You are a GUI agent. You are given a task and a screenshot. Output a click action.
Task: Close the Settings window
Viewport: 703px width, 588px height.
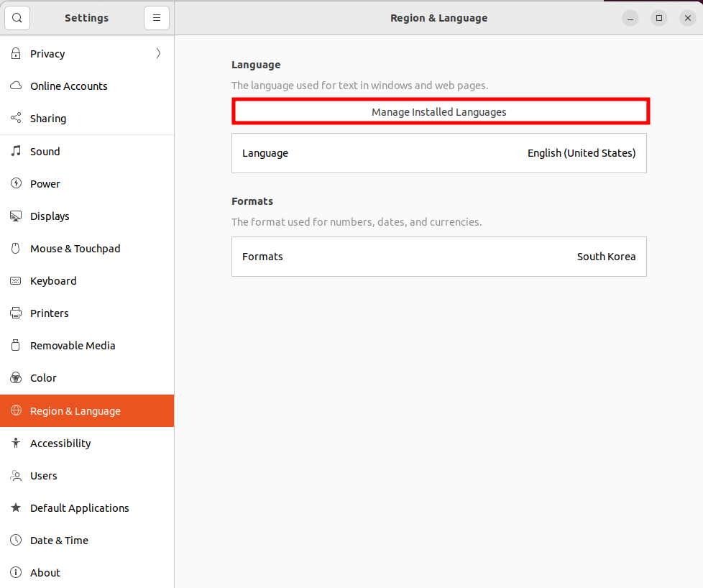[688, 18]
